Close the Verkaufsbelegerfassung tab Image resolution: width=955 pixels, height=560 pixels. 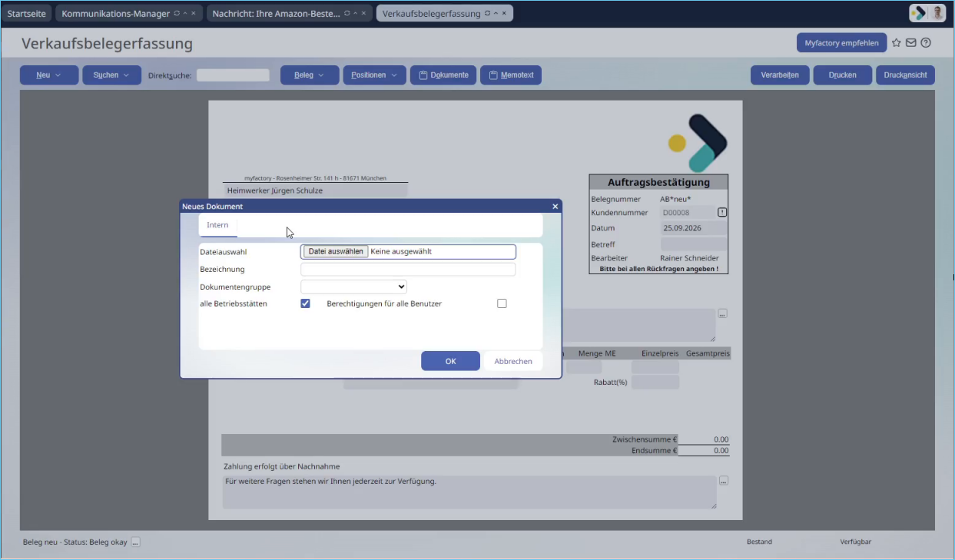pyautogui.click(x=504, y=14)
